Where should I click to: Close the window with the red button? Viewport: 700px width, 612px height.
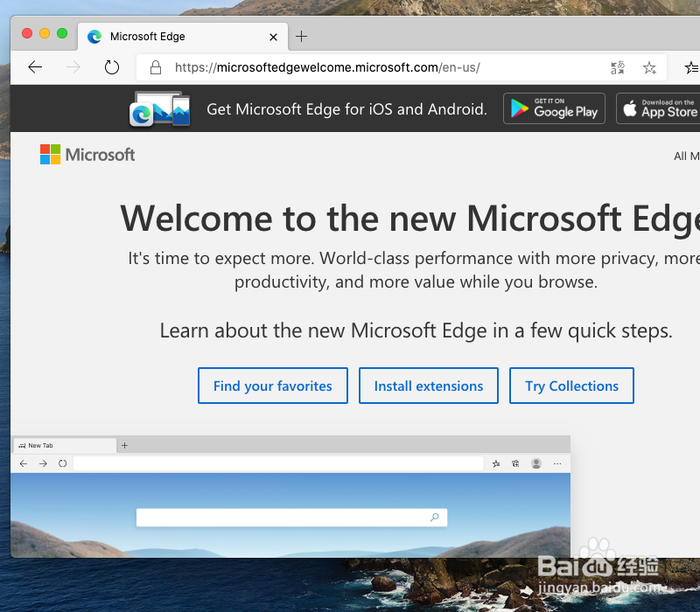point(27,33)
